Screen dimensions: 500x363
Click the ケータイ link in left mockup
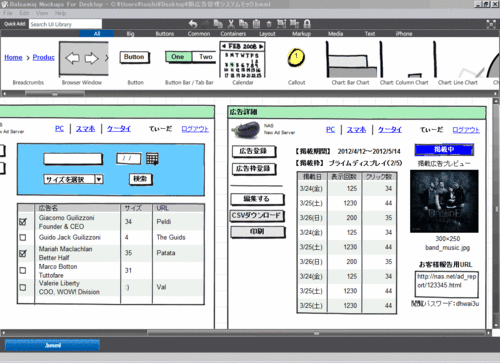click(119, 129)
